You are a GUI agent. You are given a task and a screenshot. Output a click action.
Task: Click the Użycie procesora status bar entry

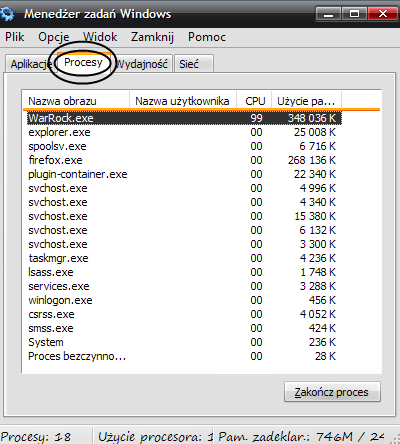(x=155, y=436)
